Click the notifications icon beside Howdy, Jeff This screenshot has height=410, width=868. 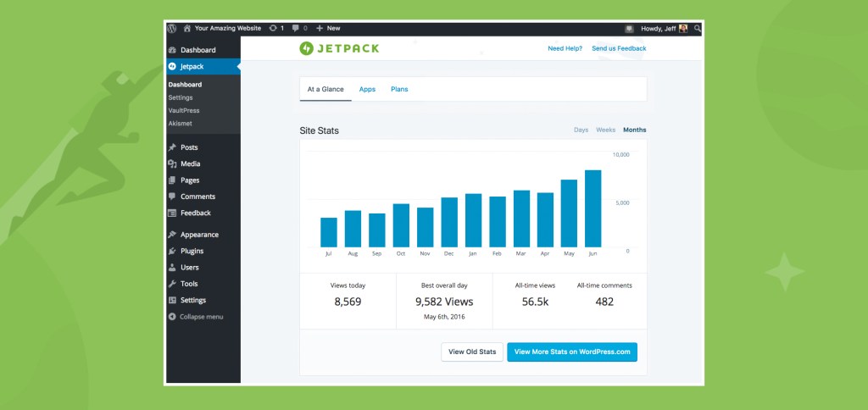click(x=629, y=28)
